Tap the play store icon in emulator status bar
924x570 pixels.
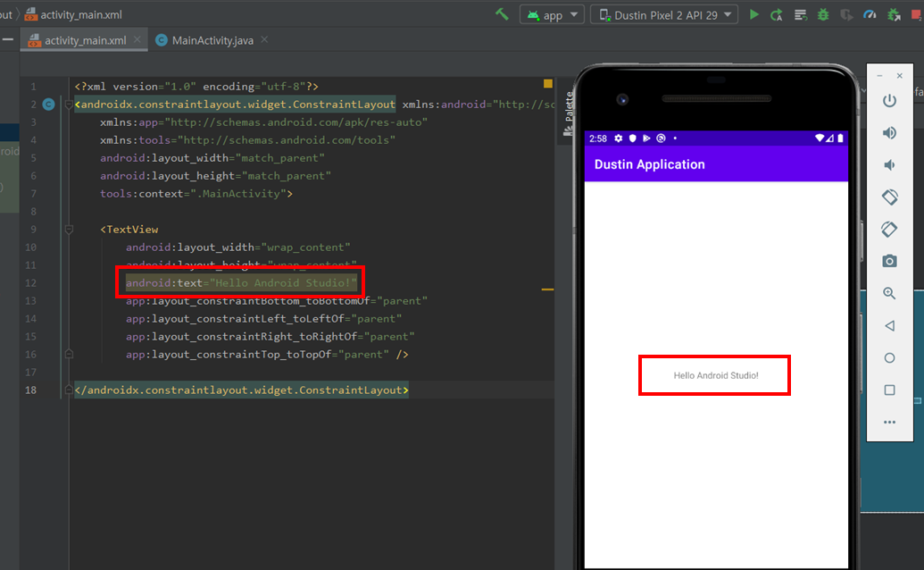click(x=646, y=138)
